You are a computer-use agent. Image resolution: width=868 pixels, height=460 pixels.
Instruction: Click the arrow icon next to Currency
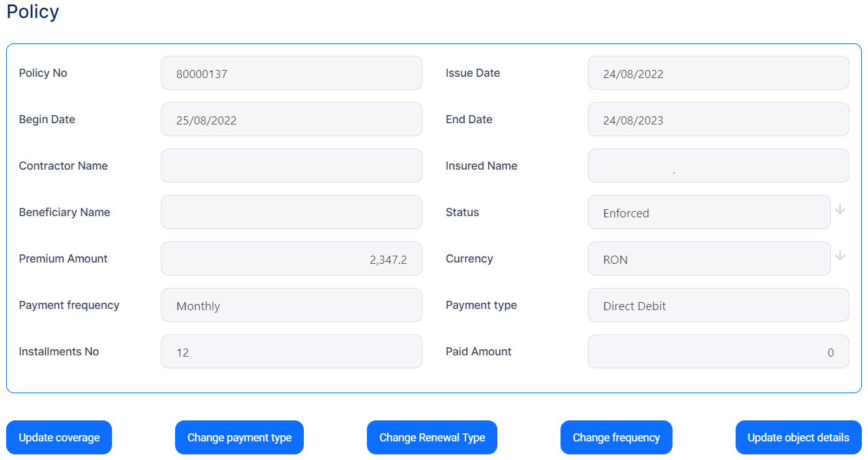840,256
